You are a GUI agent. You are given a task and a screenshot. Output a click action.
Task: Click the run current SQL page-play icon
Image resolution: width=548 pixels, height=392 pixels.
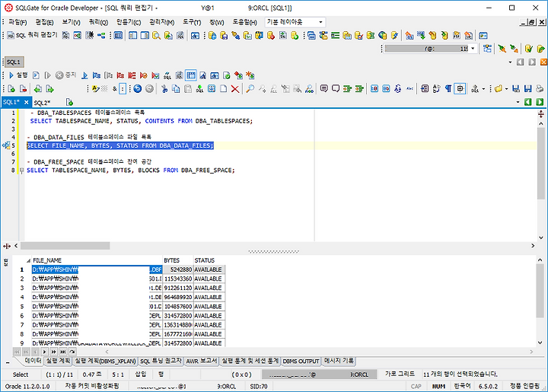36,75
